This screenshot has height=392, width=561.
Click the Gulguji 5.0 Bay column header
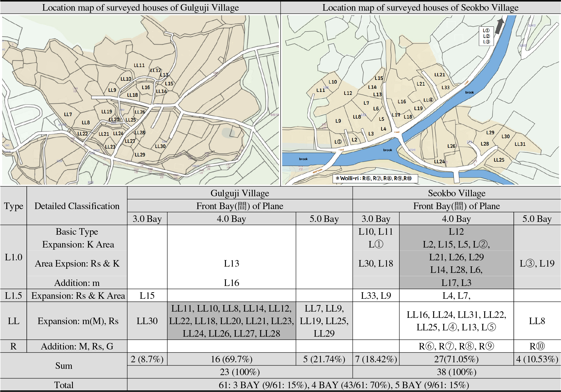click(324, 219)
